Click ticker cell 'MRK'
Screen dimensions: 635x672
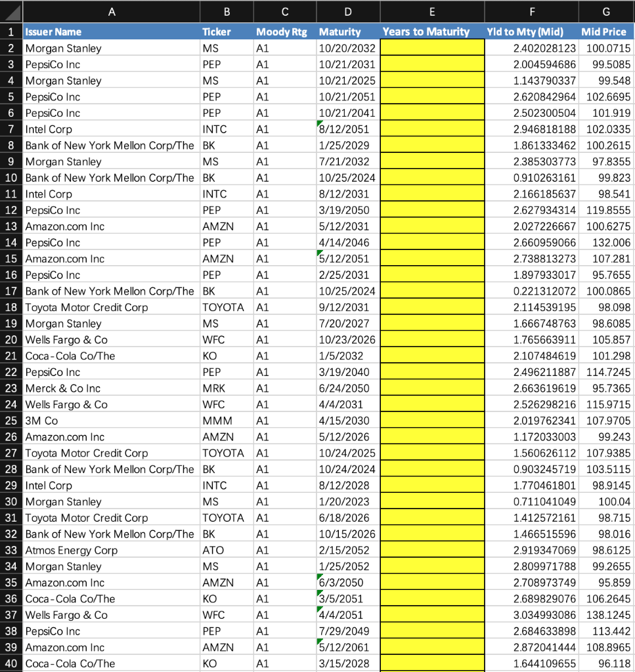click(227, 388)
